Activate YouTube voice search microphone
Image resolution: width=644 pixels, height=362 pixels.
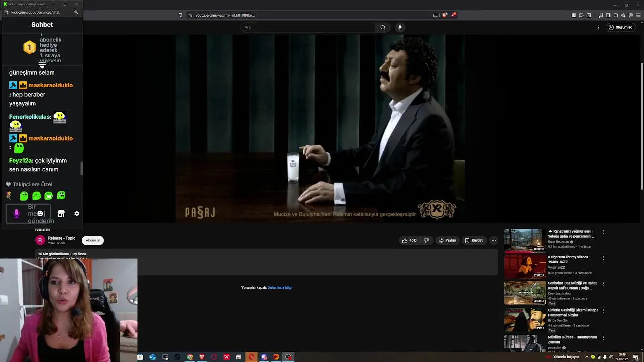point(400,27)
